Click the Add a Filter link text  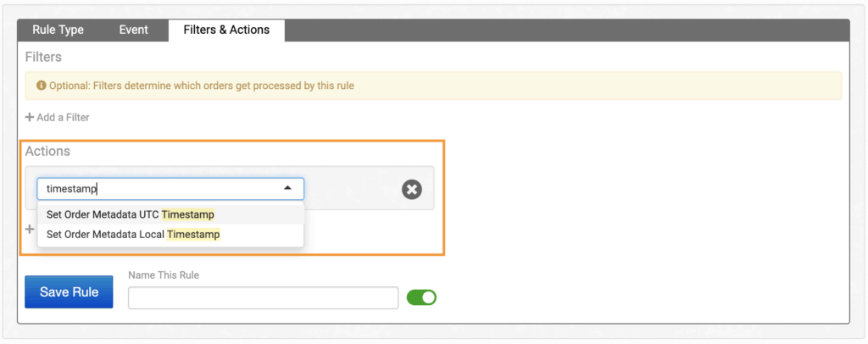click(63, 117)
